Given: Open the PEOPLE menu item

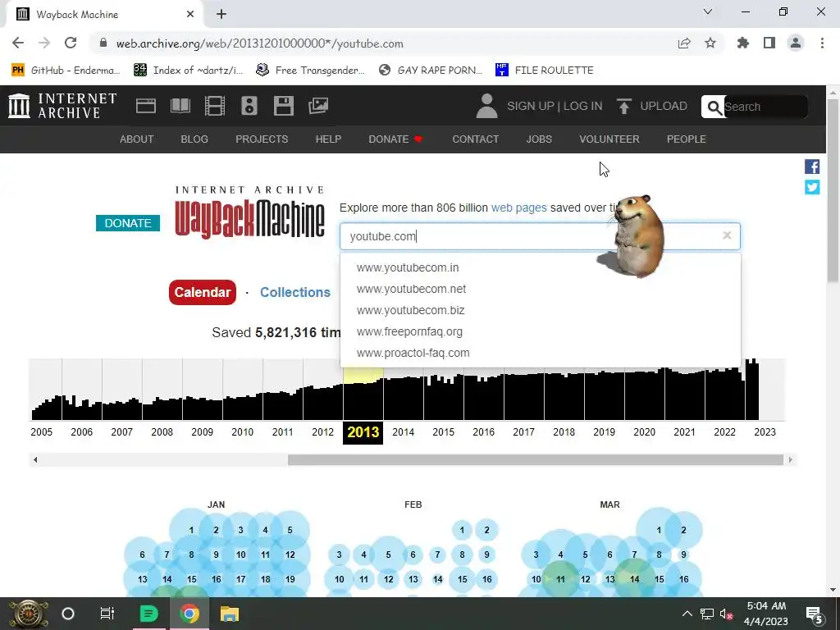Looking at the screenshot, I should point(687,139).
